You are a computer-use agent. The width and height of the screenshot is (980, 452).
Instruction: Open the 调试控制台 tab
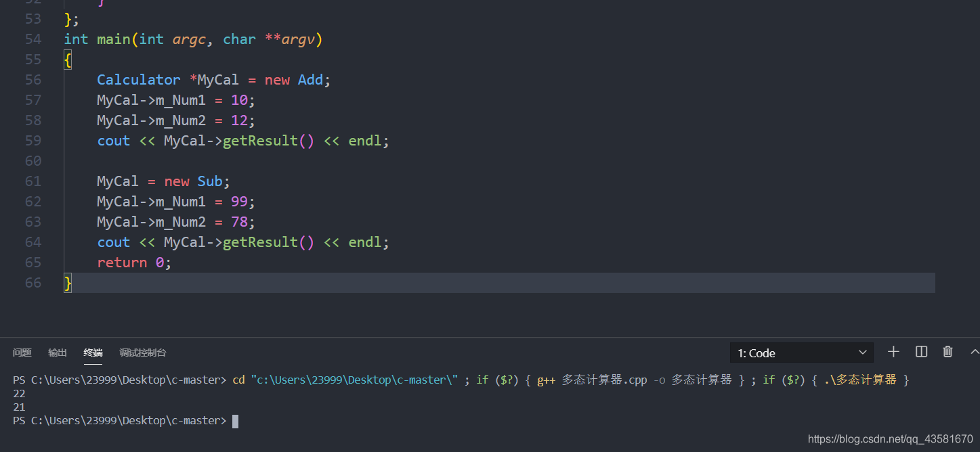click(x=143, y=353)
